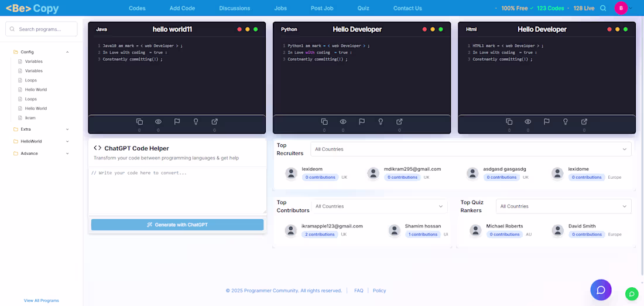Click the 123 Codes counter
Image resolution: width=644 pixels, height=306 pixels.
pos(551,8)
